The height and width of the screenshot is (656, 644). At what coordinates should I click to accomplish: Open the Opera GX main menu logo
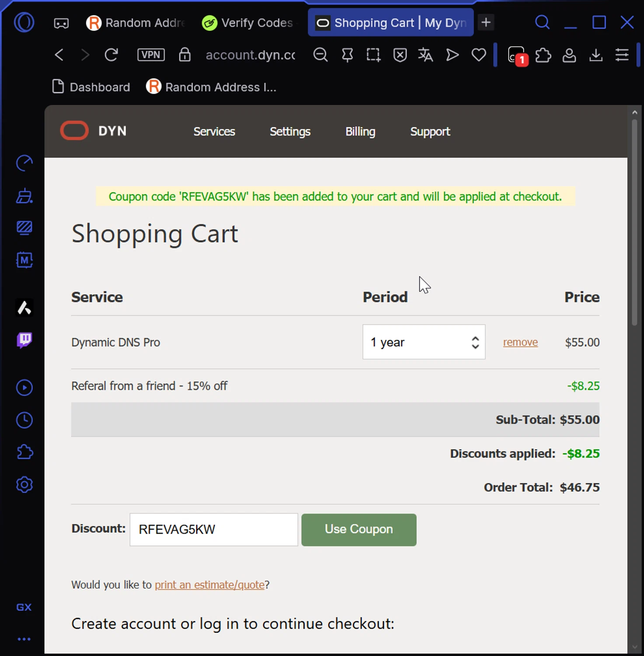click(x=24, y=22)
